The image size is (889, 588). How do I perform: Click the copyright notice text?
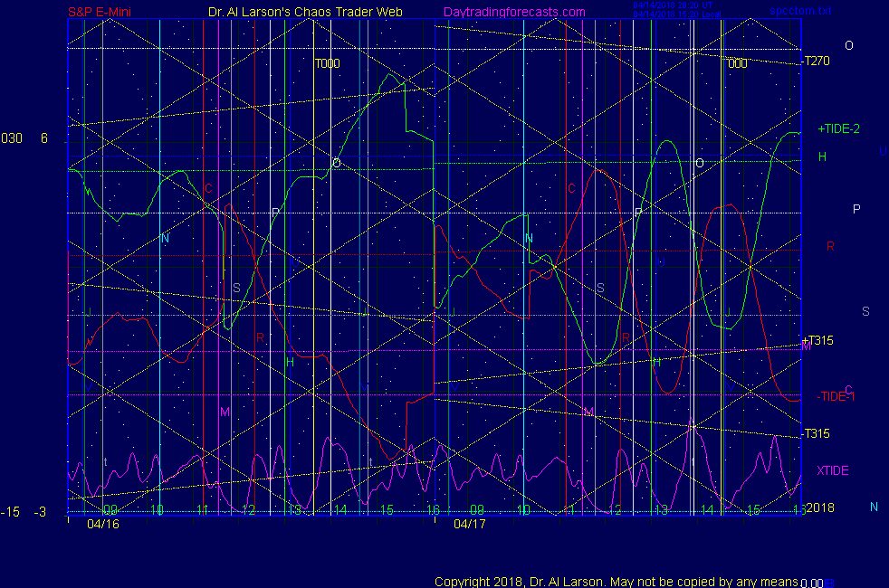pyautogui.click(x=616, y=582)
